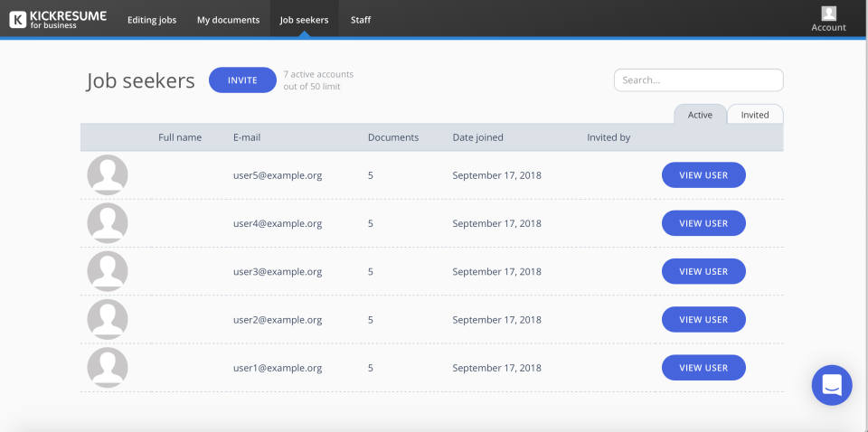Click date joined for user1@example.org
This screenshot has width=868, height=432.
click(x=496, y=368)
